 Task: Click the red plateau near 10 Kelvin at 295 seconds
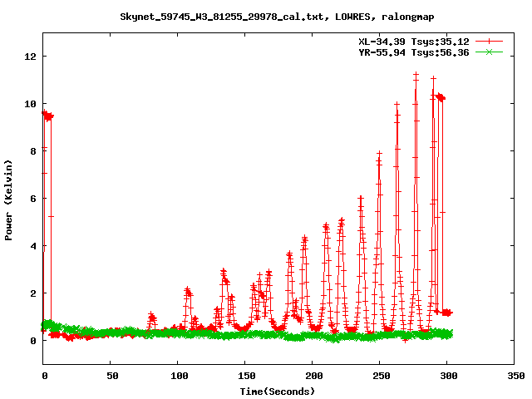point(441,97)
